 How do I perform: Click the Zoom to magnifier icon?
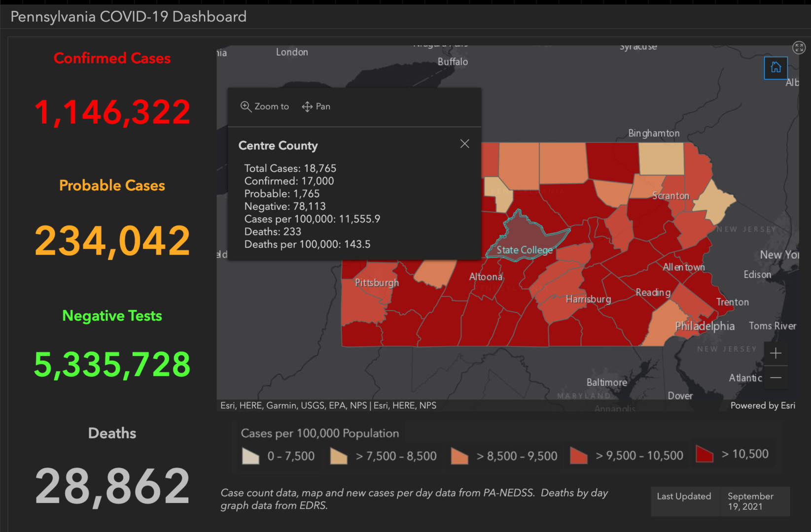[246, 106]
